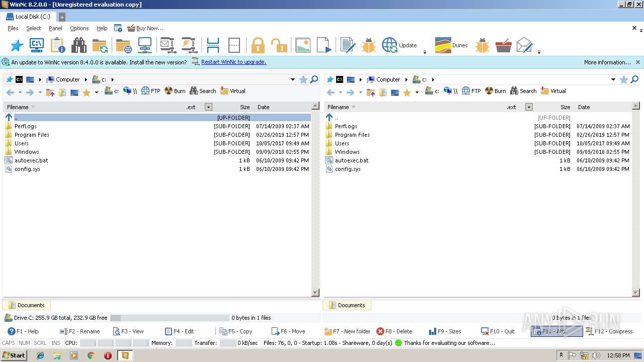
Task: Select the Documents tab under left panel
Action: pyautogui.click(x=26, y=305)
